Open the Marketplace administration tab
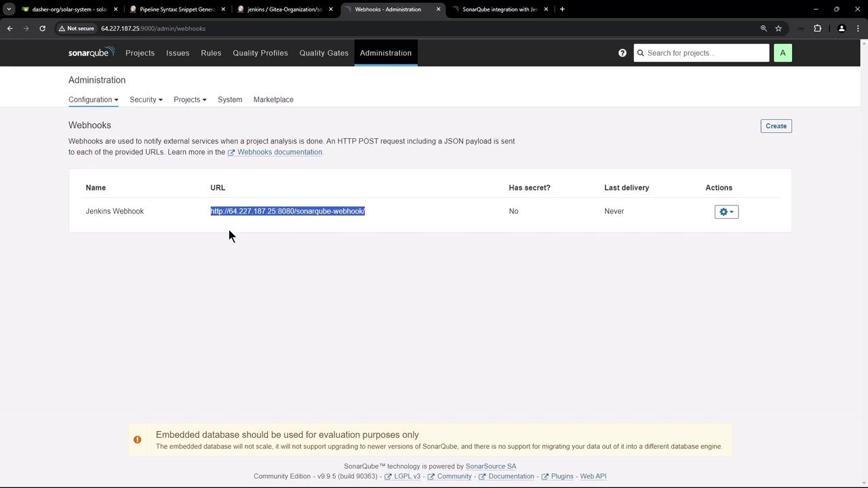Image resolution: width=868 pixels, height=488 pixels. (273, 100)
